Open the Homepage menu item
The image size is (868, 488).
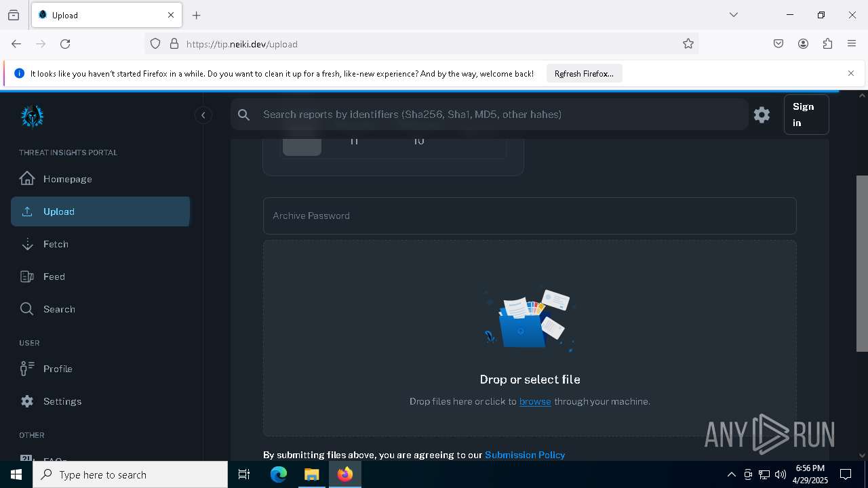[x=100, y=179]
